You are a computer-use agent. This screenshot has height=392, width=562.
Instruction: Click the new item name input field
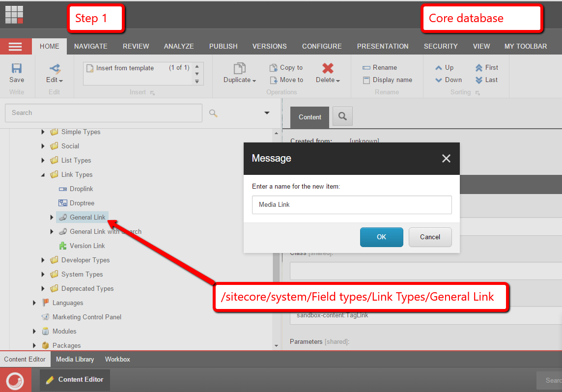pyautogui.click(x=352, y=205)
